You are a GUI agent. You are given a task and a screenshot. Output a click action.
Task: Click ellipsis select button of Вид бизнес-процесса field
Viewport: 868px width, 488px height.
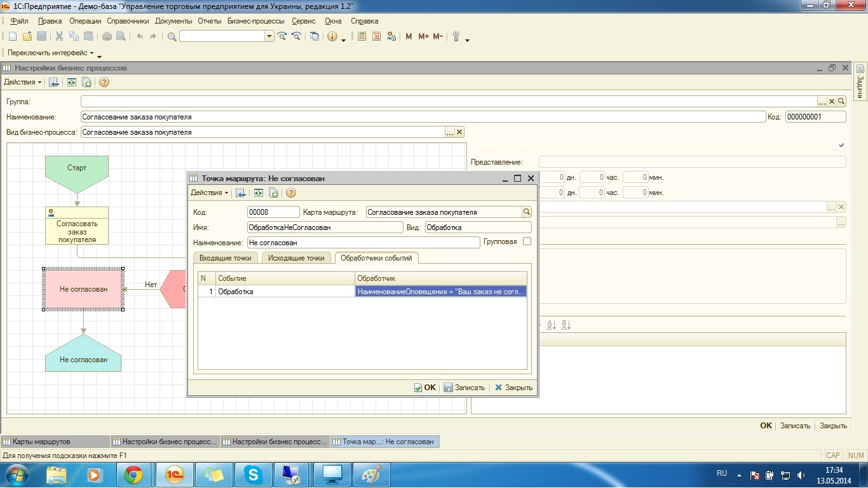click(x=450, y=132)
